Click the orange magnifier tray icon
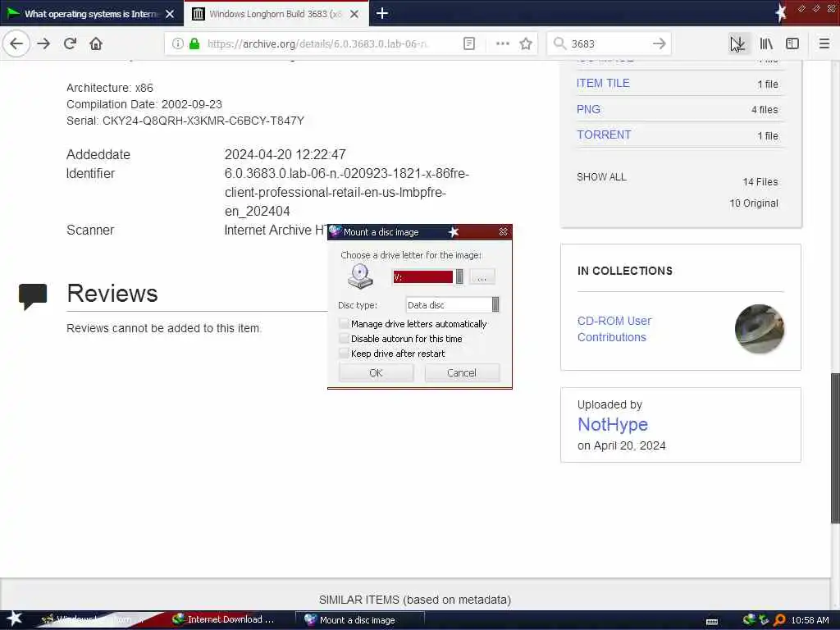This screenshot has height=630, width=840. tap(779, 620)
